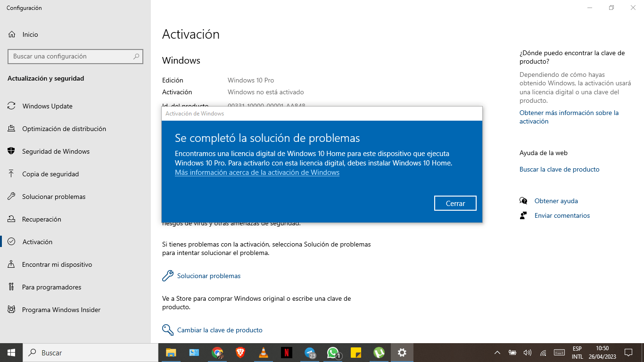Open touch keyboard tray icon
This screenshot has width=644, height=362.
[x=560, y=353]
